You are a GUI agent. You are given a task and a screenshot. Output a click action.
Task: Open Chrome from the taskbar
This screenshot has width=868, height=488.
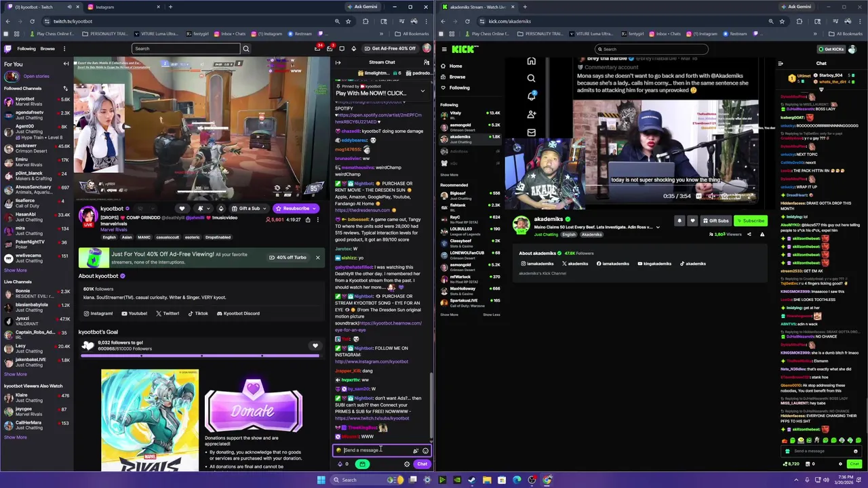tap(547, 480)
